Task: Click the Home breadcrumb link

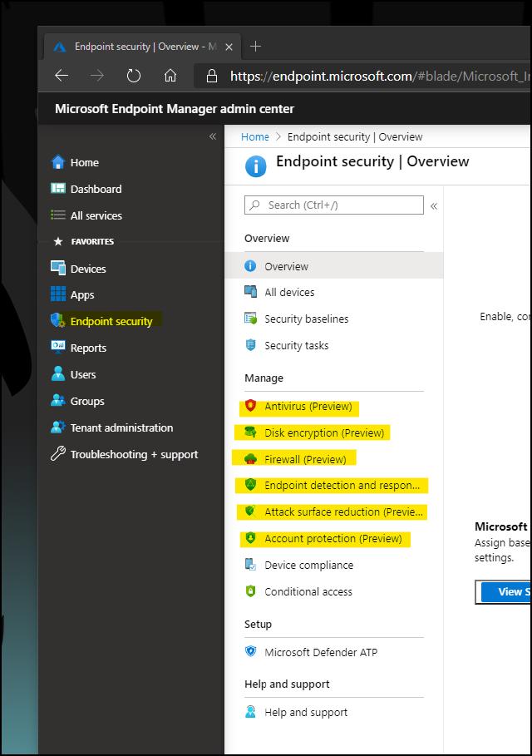Action: click(255, 137)
